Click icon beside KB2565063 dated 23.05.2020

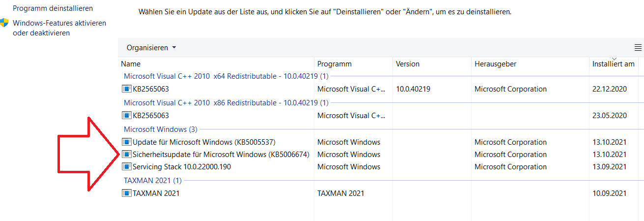[x=127, y=116]
